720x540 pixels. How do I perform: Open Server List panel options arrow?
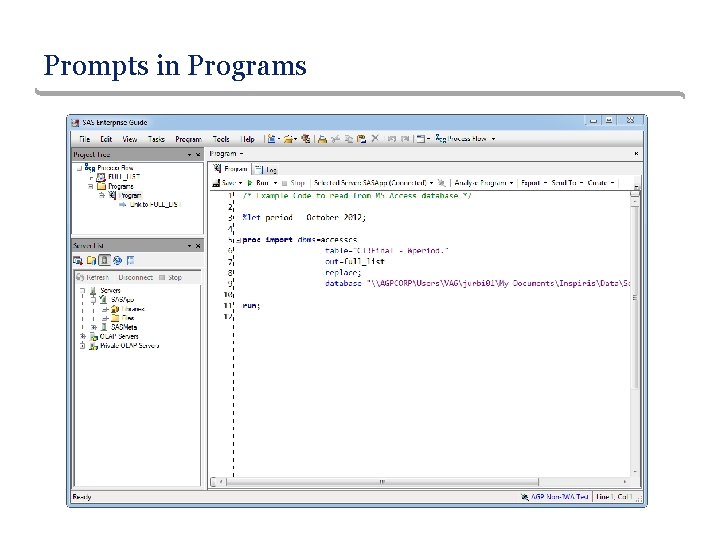(189, 246)
